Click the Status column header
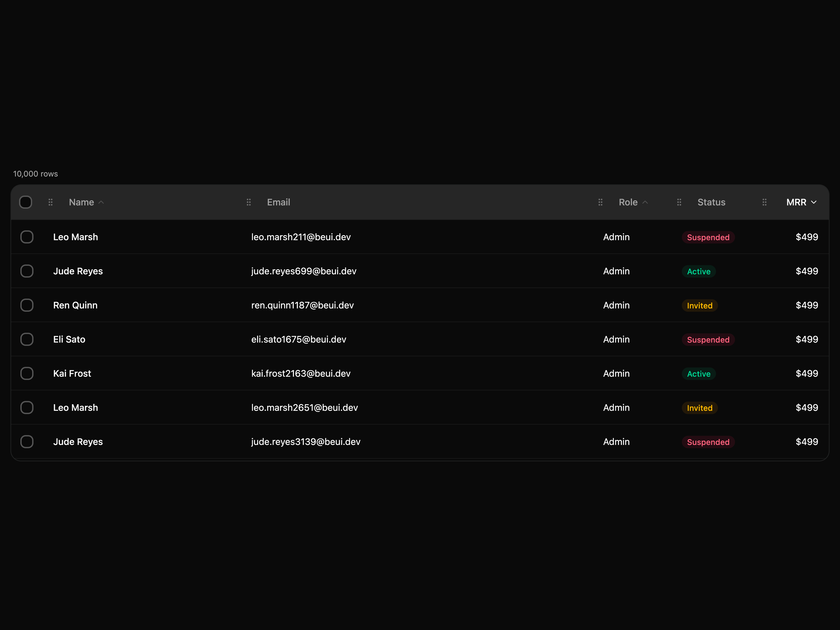The image size is (840, 630). [x=711, y=202]
